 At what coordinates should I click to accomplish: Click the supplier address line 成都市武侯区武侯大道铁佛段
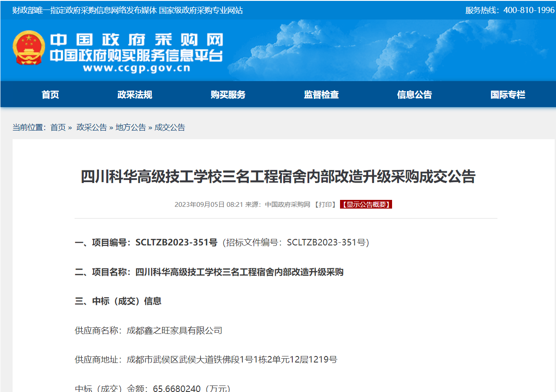point(206,359)
